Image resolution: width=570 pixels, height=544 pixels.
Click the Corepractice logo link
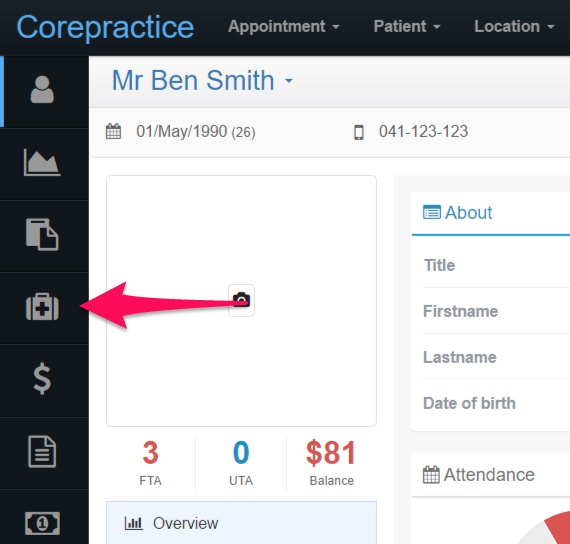105,27
